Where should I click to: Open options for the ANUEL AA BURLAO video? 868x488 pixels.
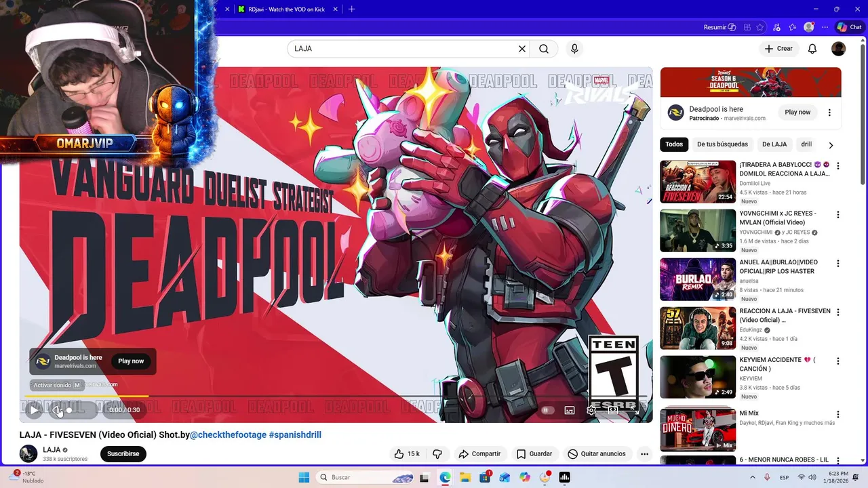click(x=838, y=264)
